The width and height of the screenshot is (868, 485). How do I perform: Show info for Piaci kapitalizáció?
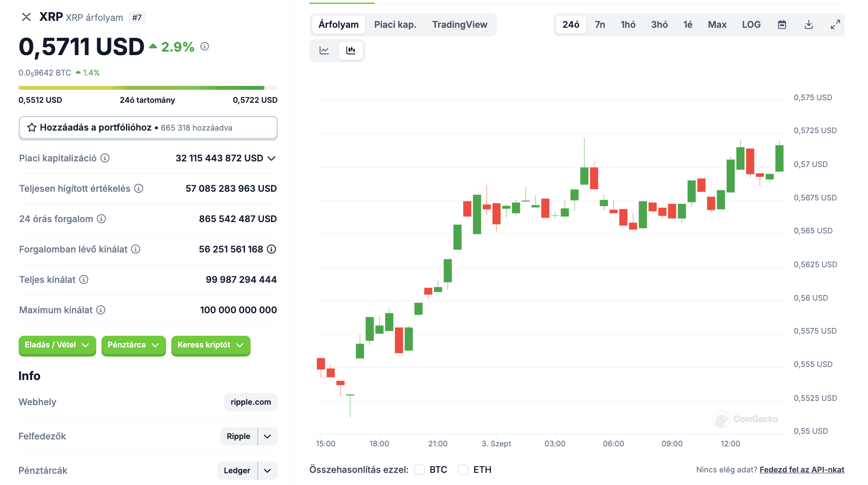pyautogui.click(x=105, y=158)
